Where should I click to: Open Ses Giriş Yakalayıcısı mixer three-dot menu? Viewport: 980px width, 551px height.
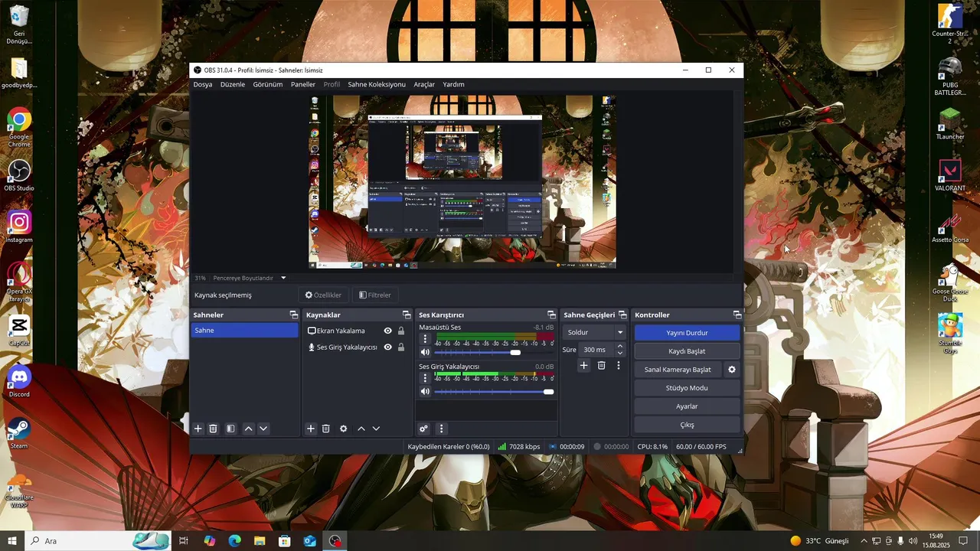click(x=425, y=378)
